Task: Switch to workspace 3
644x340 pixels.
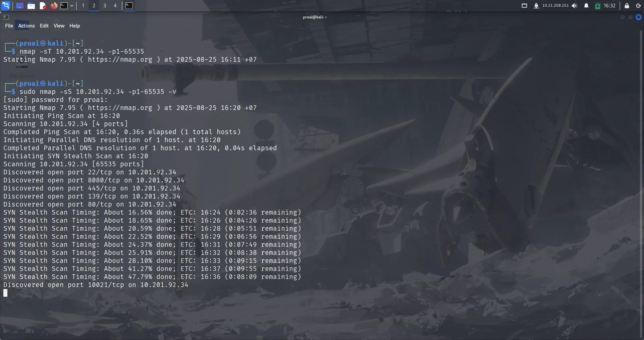Action: 104,6
